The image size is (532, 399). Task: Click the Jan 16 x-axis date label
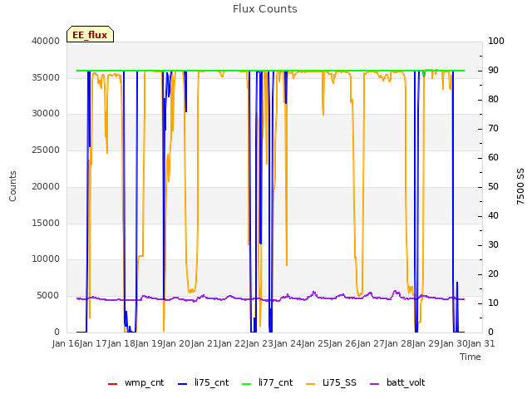tap(66, 343)
